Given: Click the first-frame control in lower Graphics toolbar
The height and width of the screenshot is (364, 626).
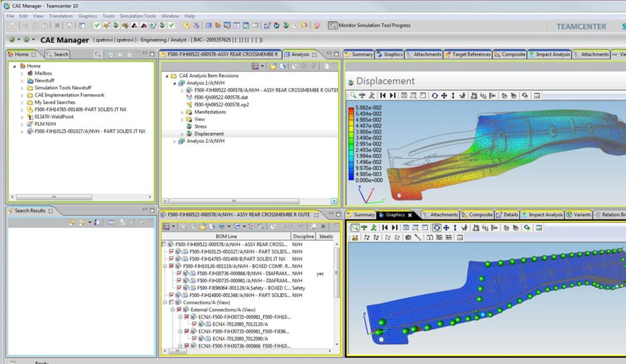Looking at the screenshot, I should point(385,228).
